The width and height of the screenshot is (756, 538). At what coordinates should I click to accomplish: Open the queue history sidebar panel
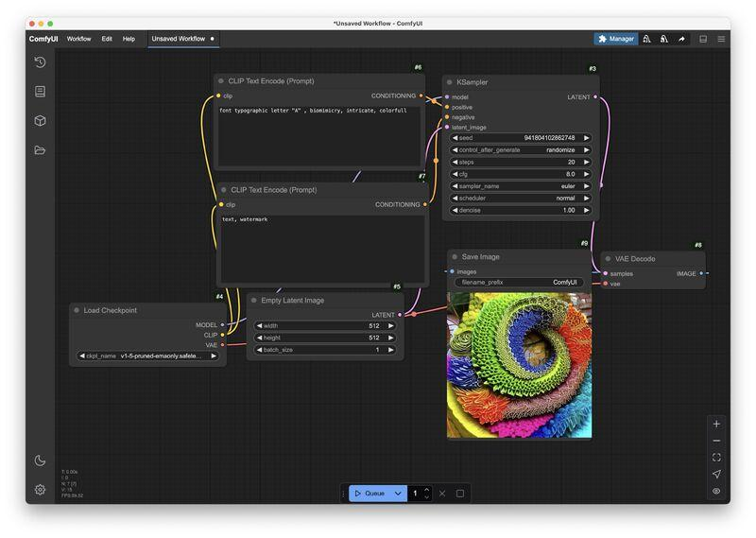point(40,62)
